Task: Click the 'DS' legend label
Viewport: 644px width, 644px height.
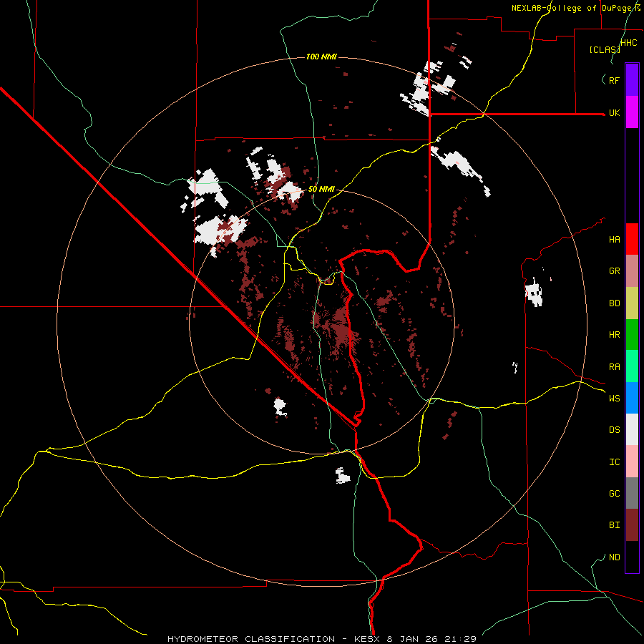Action: pyautogui.click(x=615, y=429)
